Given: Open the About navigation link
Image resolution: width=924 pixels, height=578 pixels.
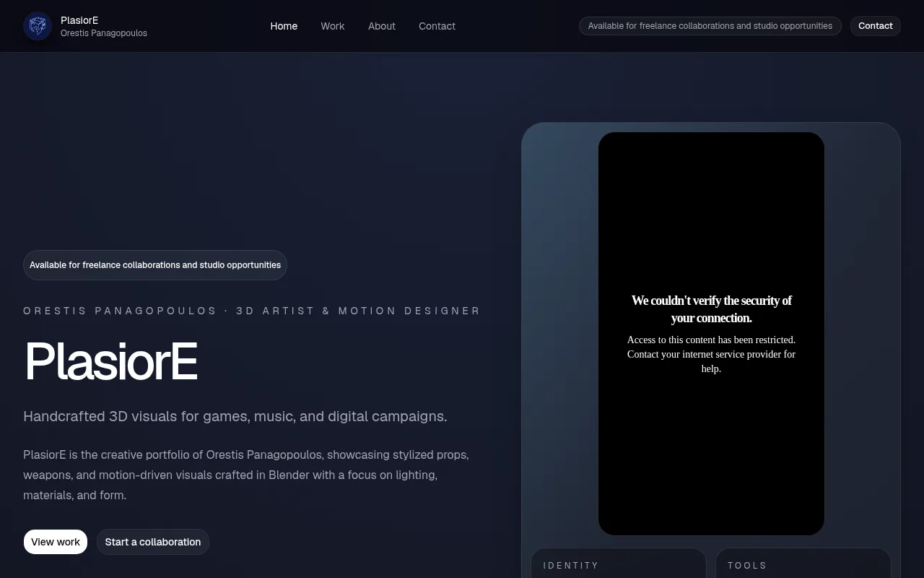Looking at the screenshot, I should pyautogui.click(x=382, y=26).
